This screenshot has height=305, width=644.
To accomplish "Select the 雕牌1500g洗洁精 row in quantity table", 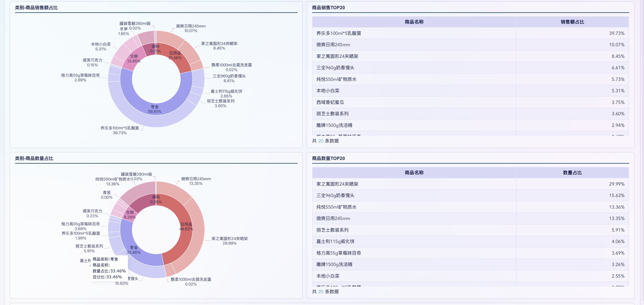I will click(x=335, y=264).
